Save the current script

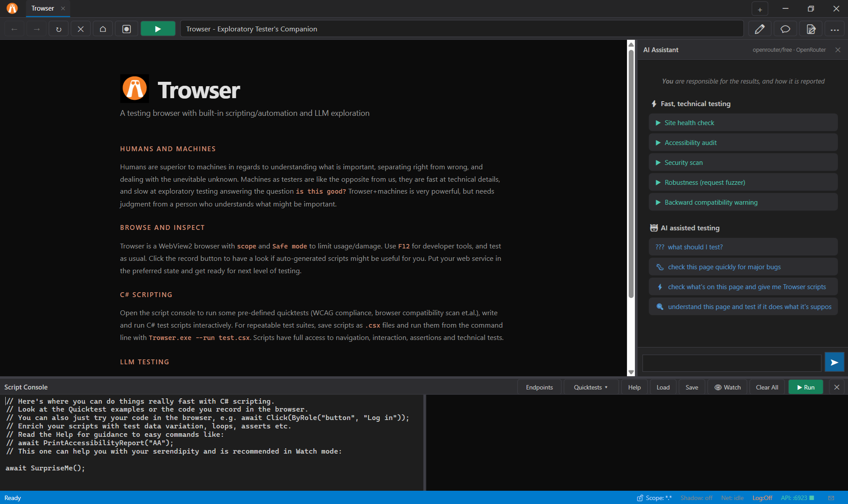pos(691,387)
